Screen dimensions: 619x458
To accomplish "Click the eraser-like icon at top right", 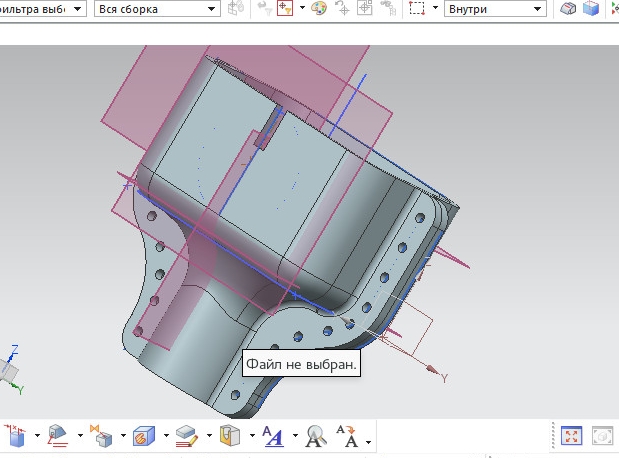I will pos(569,9).
